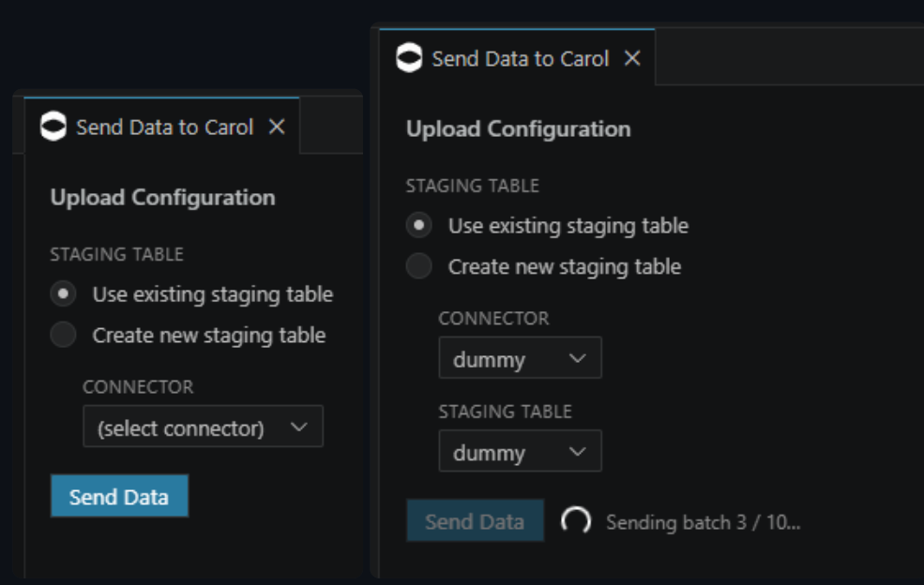Click Upload Configuration heading in right panel
924x585 pixels.
click(519, 129)
